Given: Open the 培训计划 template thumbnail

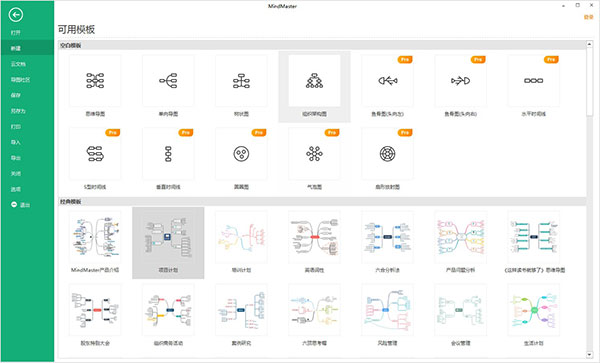Looking at the screenshot, I should click(x=241, y=237).
